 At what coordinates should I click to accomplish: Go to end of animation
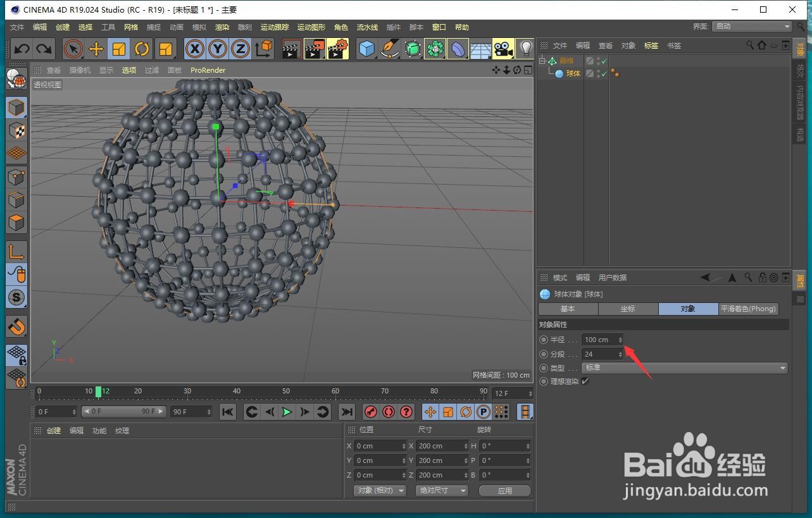pos(347,412)
